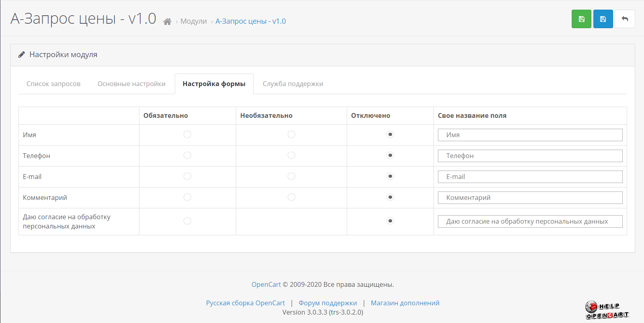Open Русская сборка OpenCart link
The height and width of the screenshot is (323, 644).
click(x=245, y=303)
